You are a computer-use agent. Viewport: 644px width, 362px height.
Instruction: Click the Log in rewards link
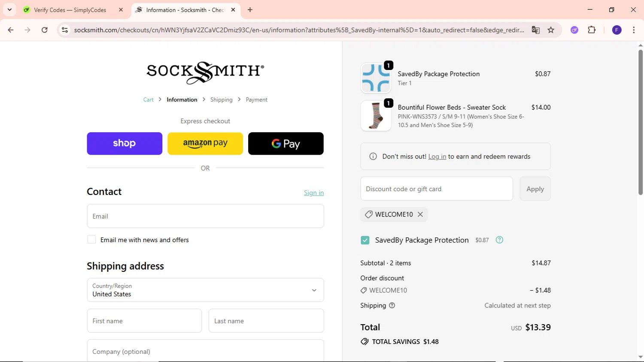click(437, 157)
